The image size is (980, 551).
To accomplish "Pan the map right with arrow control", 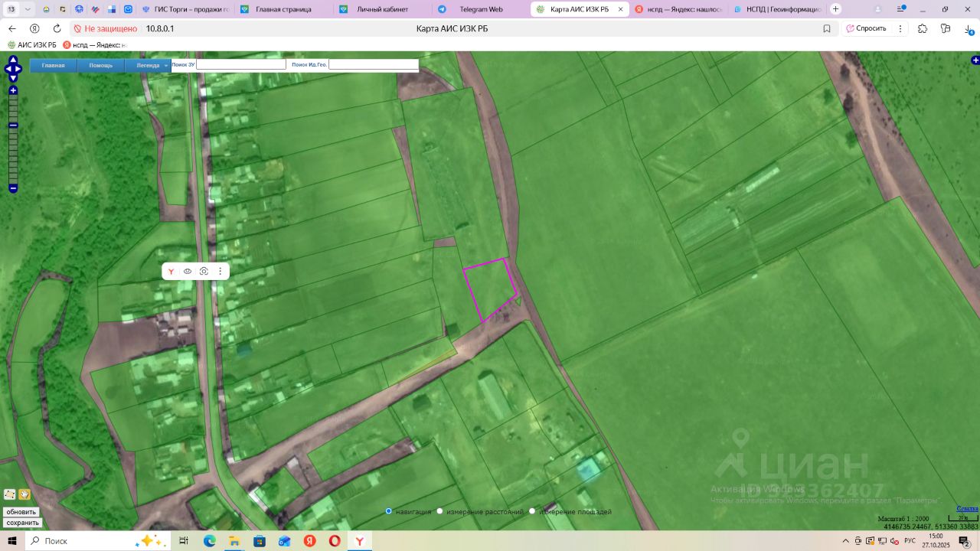I will point(19,69).
